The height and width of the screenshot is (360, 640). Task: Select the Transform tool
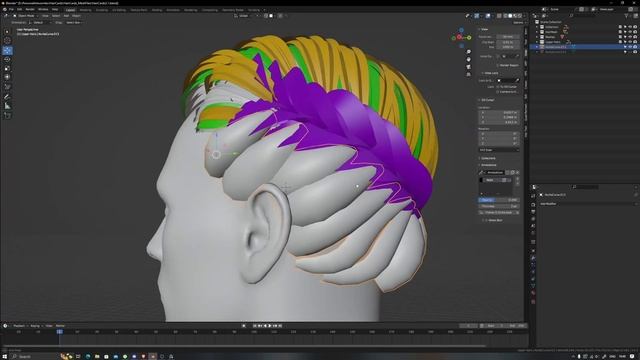click(x=7, y=77)
